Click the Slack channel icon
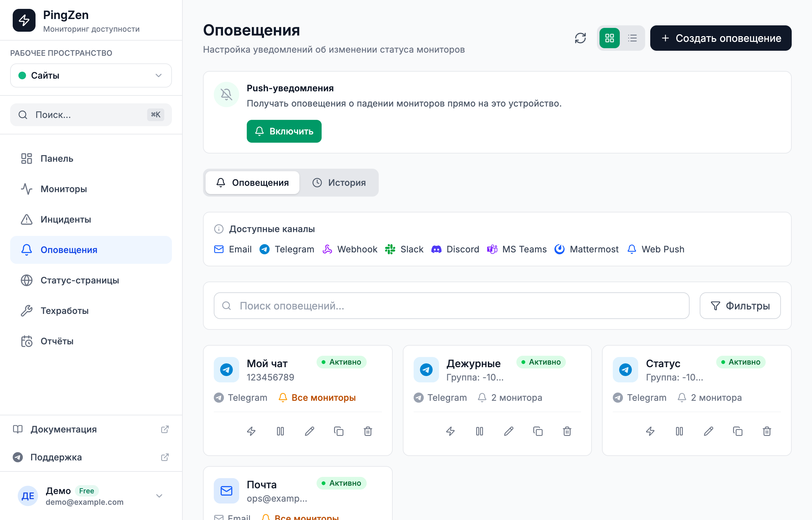Screen dimensions: 812x520 tap(390, 249)
